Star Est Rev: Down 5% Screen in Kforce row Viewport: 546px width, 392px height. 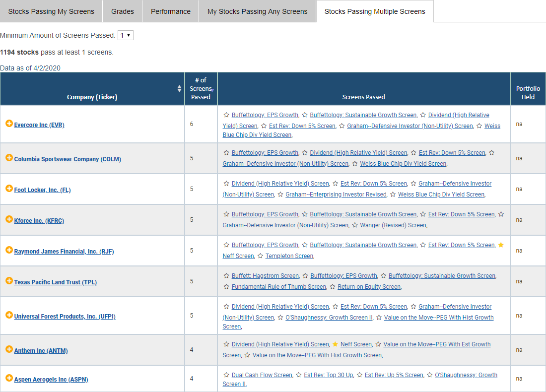423,214
